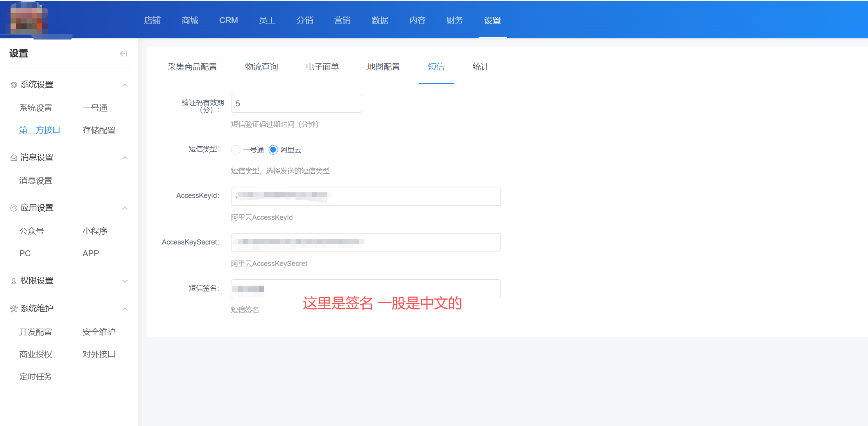Collapse the settings sidebar with arrow icon

pos(124,54)
